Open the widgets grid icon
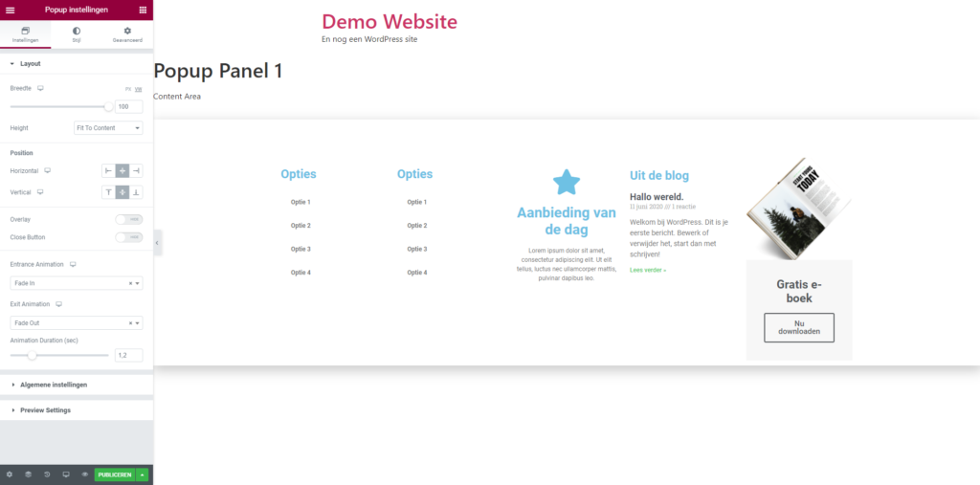Screen dimensions: 980x485 click(143, 10)
